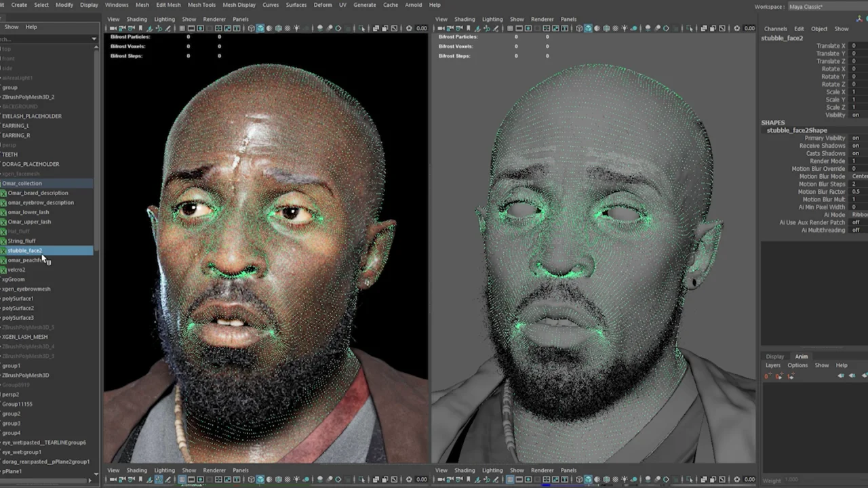Open Deform menu

point(323,5)
